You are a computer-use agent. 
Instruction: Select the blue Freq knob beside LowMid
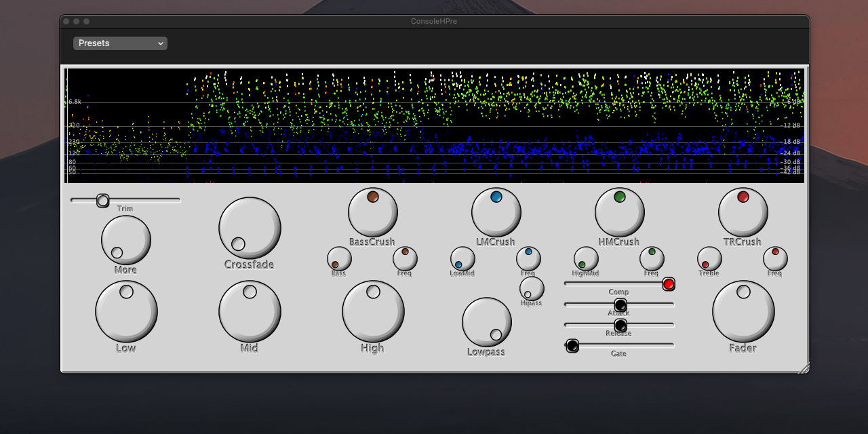(529, 259)
